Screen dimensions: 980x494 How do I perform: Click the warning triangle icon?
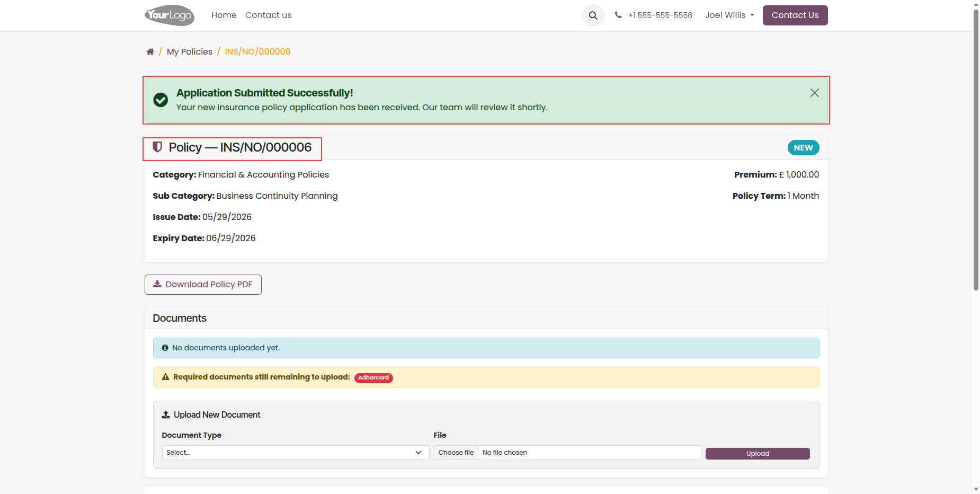(x=165, y=377)
